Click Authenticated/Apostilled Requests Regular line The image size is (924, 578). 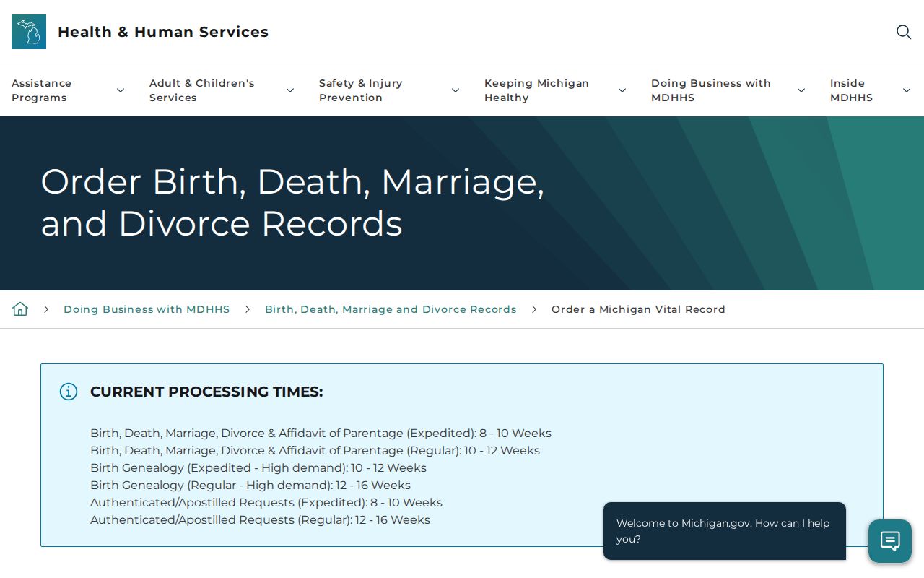click(260, 520)
